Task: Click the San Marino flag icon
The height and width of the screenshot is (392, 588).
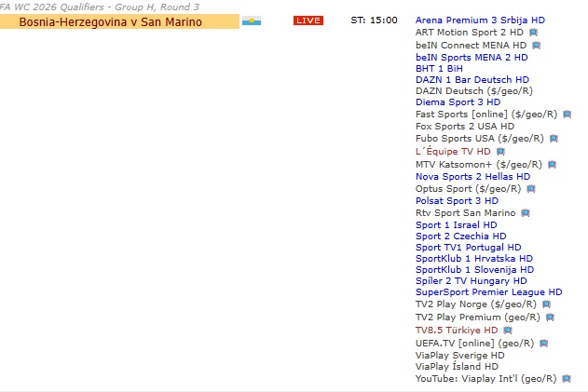Action: tap(251, 20)
